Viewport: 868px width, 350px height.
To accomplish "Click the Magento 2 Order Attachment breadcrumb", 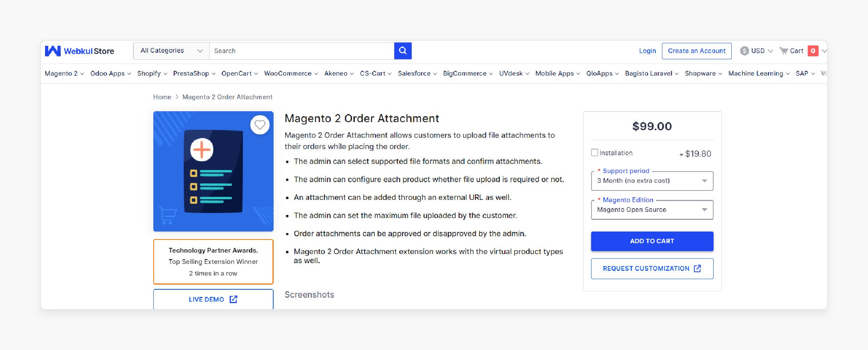I will click(x=227, y=97).
